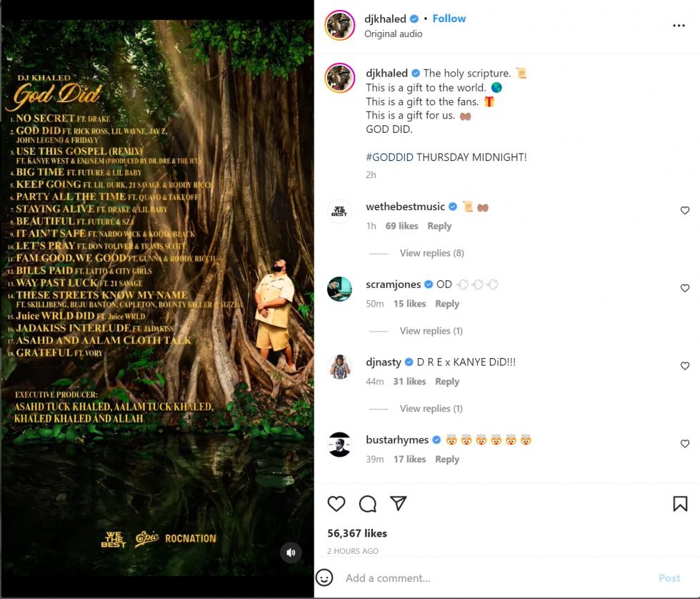Screen dimensions: 700x599
Task: Open three-dot more options menu
Action: 679,26
